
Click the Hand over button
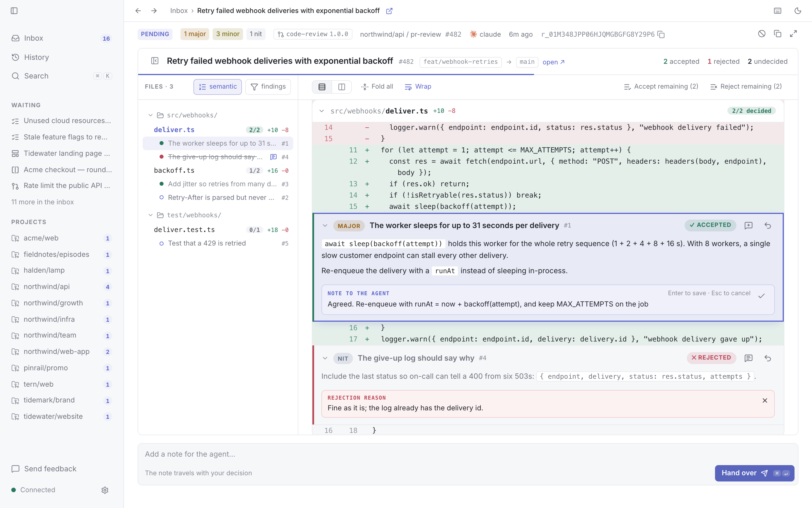754,473
